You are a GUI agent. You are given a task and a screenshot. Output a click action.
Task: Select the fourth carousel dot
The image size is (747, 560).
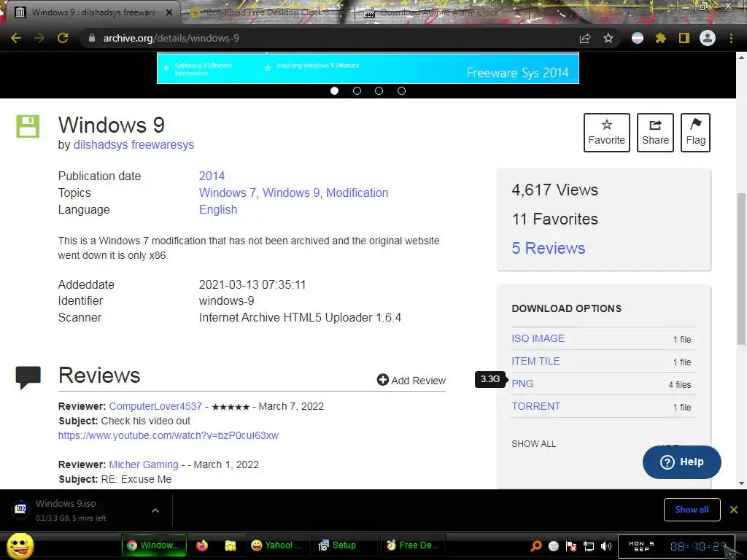coord(402,90)
